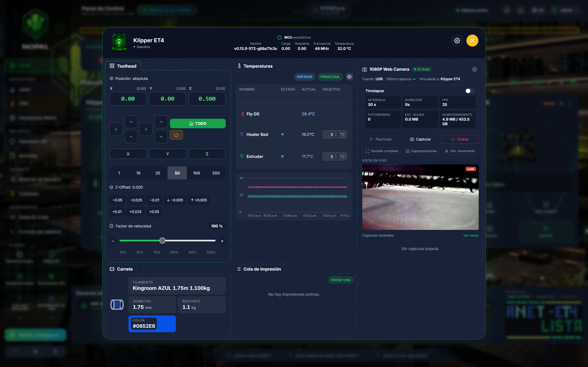Decrease speed factor with minus icon

tap(113, 241)
